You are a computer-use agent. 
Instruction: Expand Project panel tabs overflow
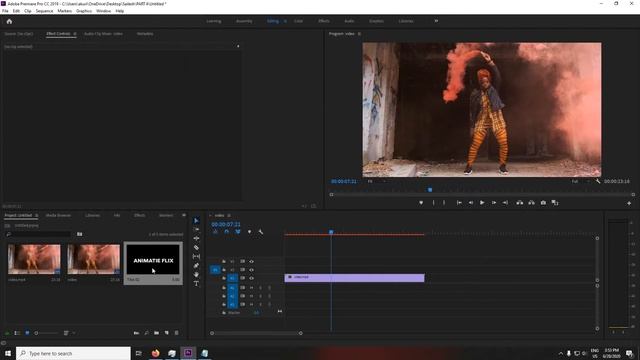(x=184, y=215)
